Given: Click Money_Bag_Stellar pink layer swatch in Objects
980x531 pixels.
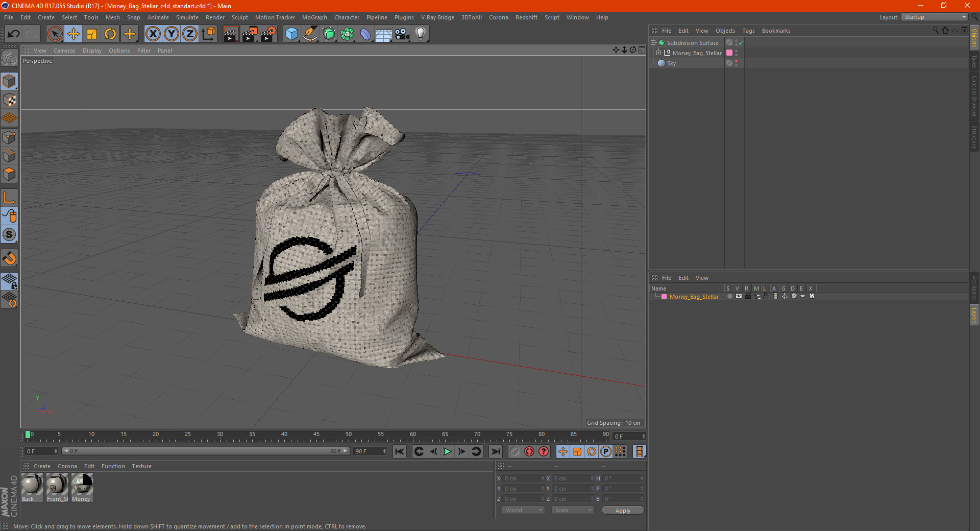Looking at the screenshot, I should [729, 53].
